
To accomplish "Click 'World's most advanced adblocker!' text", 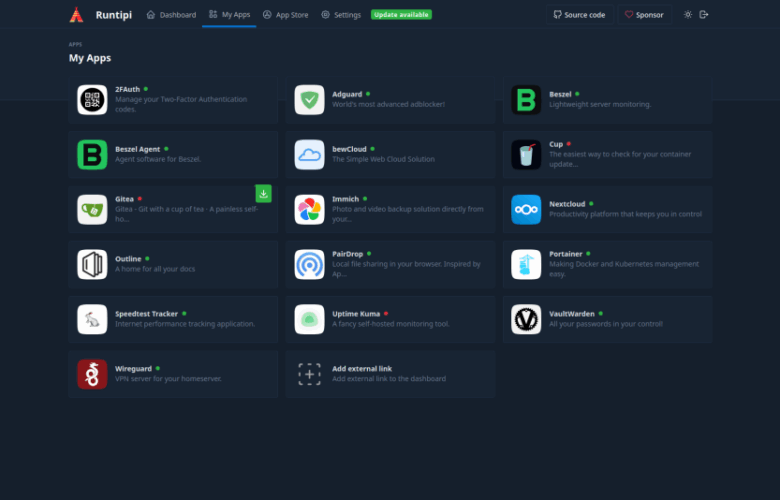I will click(x=388, y=104).
